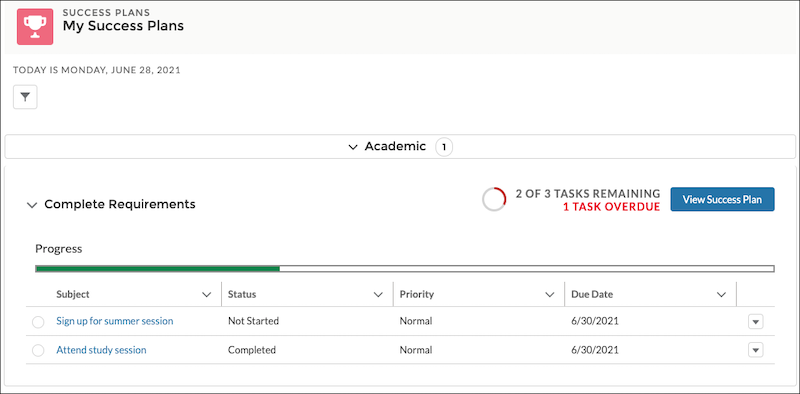
Task: Open the Priority column dropdown arrow
Action: click(549, 294)
